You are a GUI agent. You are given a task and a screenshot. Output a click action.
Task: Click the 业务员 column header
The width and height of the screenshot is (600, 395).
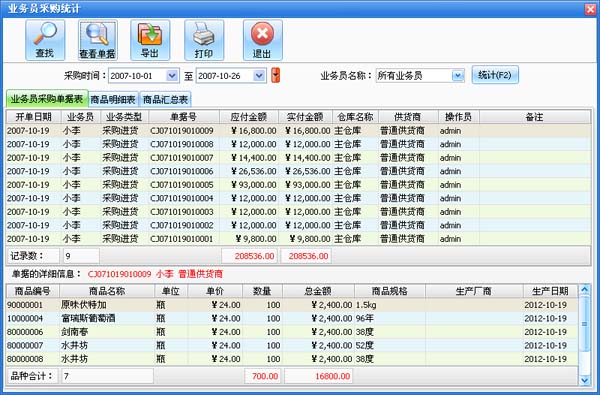point(81,117)
